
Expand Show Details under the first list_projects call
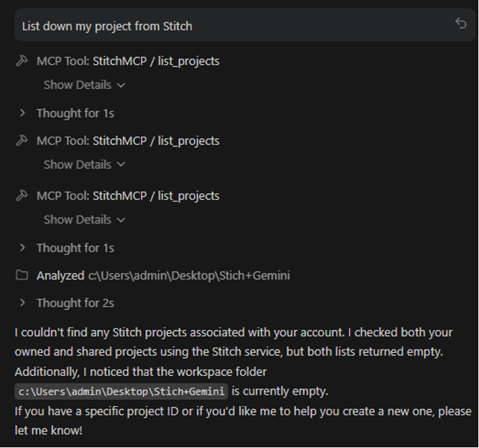pyautogui.click(x=84, y=85)
